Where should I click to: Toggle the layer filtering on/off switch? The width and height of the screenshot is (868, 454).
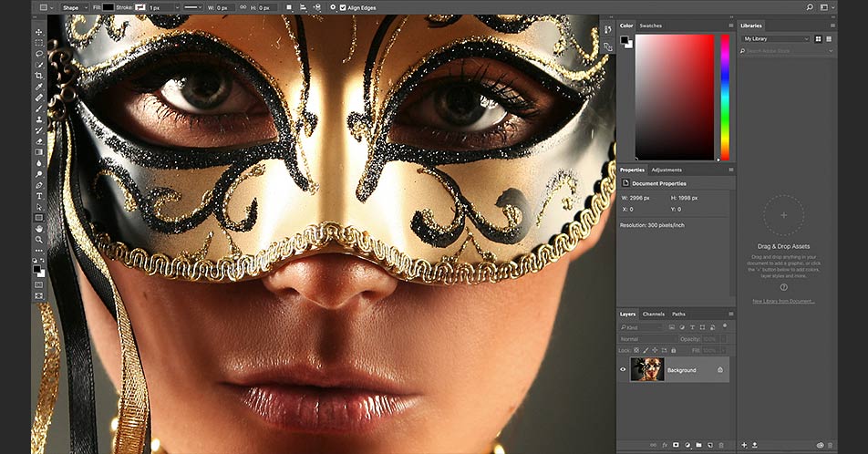coord(725,326)
